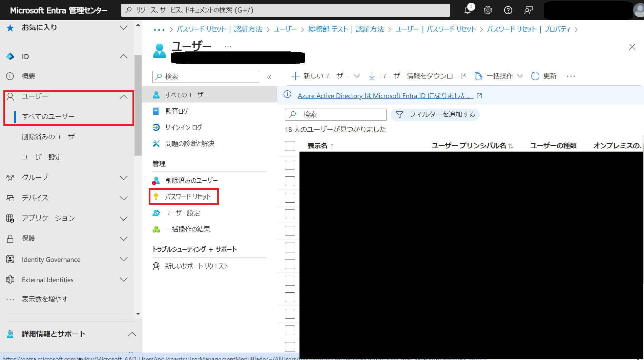Click the help question mark icon
This screenshot has width=644, height=360.
coord(508,10)
